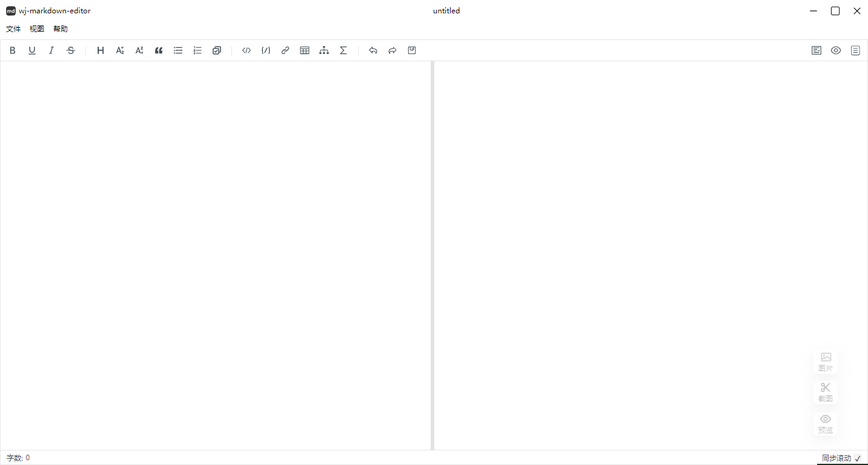This screenshot has height=465, width=868.
Task: Toggle bold formatting in the toolbar
Action: pyautogui.click(x=12, y=50)
